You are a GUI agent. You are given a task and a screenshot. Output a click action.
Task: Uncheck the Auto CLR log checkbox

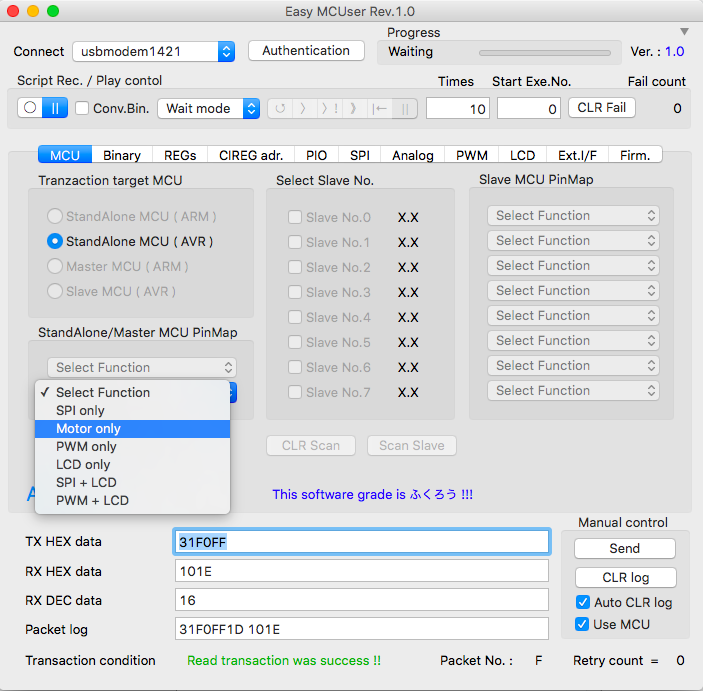[x=582, y=602]
